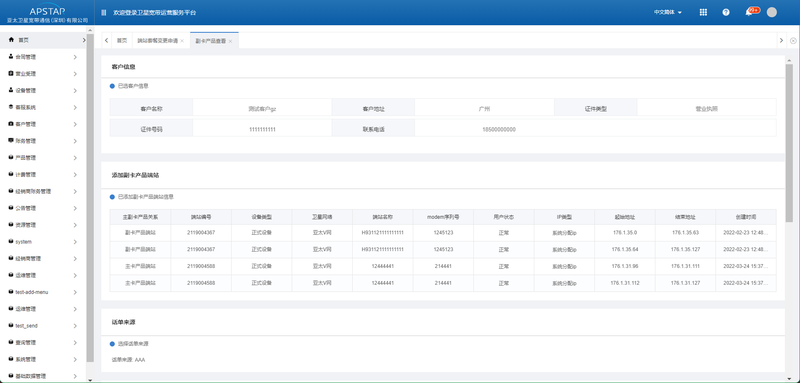The width and height of the screenshot is (800, 383).
Task: Click the icon beside 设备管理
Action: 11,90
